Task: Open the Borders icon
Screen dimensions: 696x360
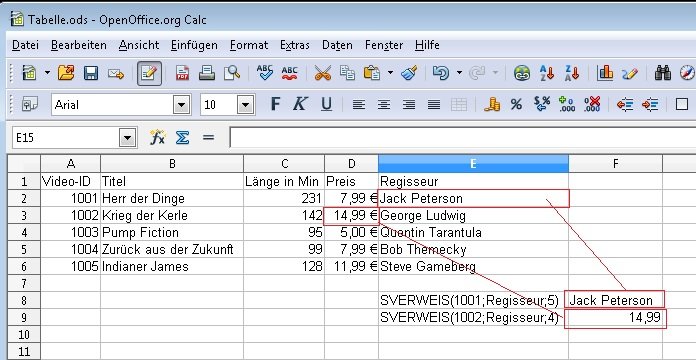Action: [x=681, y=104]
